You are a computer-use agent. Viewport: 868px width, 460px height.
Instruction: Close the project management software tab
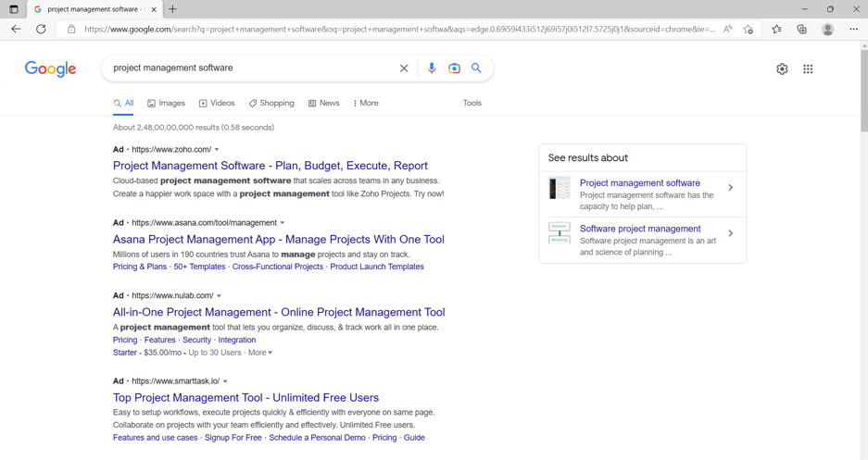154,9
